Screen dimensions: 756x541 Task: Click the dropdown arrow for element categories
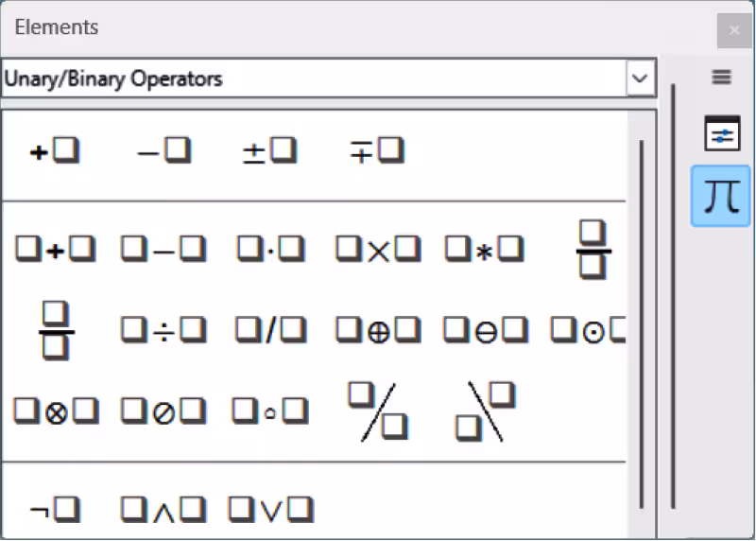click(x=641, y=79)
